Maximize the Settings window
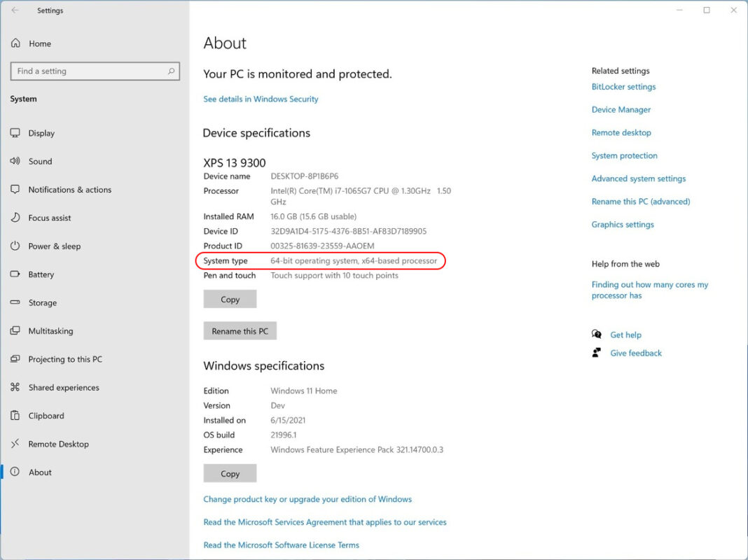The height and width of the screenshot is (560, 748). click(x=707, y=10)
